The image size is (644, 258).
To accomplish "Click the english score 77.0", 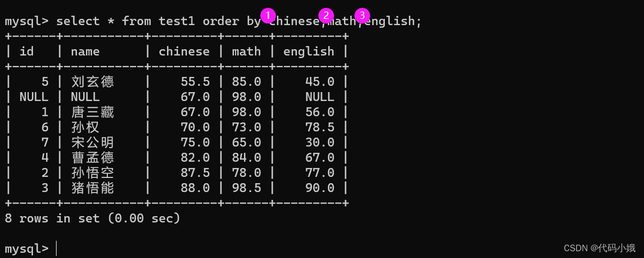I will pos(320,173).
